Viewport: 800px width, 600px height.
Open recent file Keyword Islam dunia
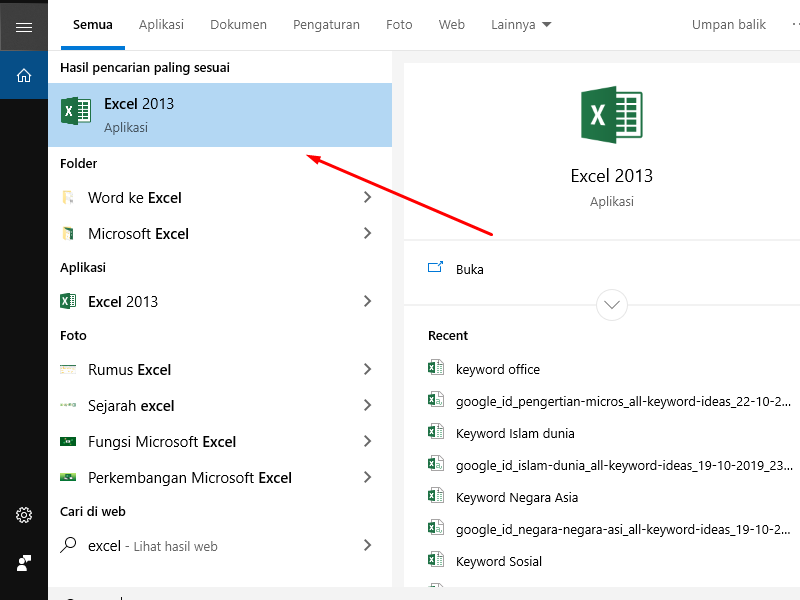coord(515,434)
